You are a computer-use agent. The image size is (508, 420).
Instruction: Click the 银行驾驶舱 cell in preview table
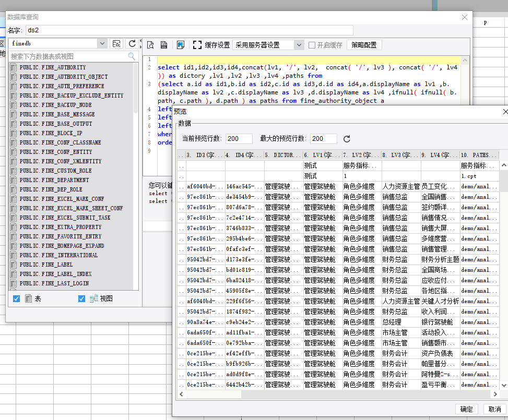pyautogui.click(x=441, y=322)
